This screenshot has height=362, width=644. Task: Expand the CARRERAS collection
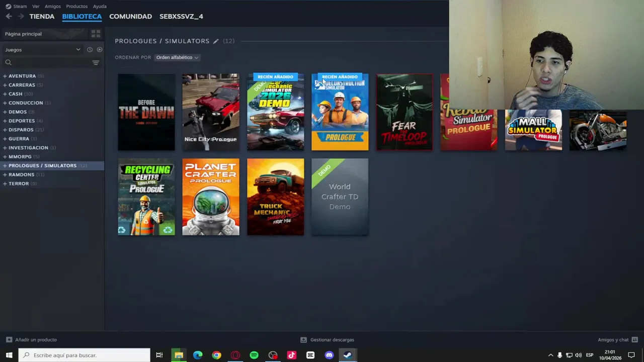5,85
